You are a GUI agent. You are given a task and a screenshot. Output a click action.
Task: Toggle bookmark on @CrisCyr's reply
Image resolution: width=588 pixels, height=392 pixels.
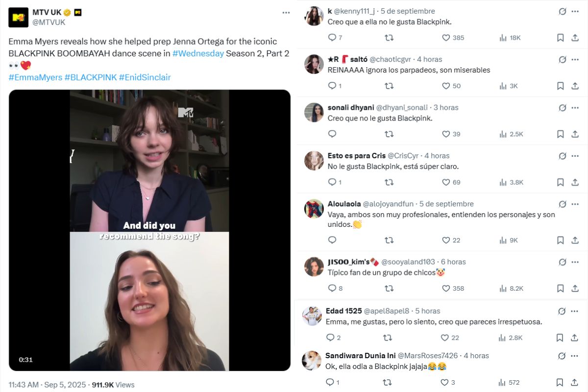click(x=560, y=182)
